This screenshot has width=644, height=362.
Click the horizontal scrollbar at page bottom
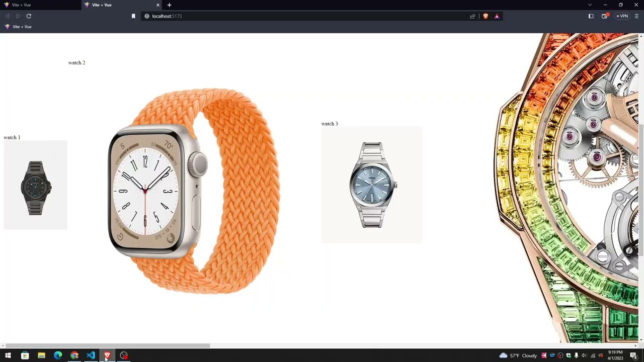tap(107, 345)
